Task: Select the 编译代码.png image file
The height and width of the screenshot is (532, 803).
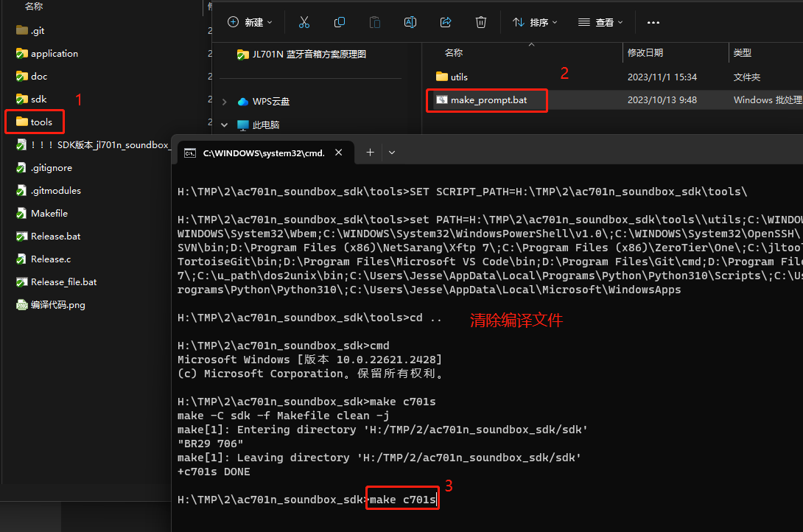Action: (x=51, y=304)
